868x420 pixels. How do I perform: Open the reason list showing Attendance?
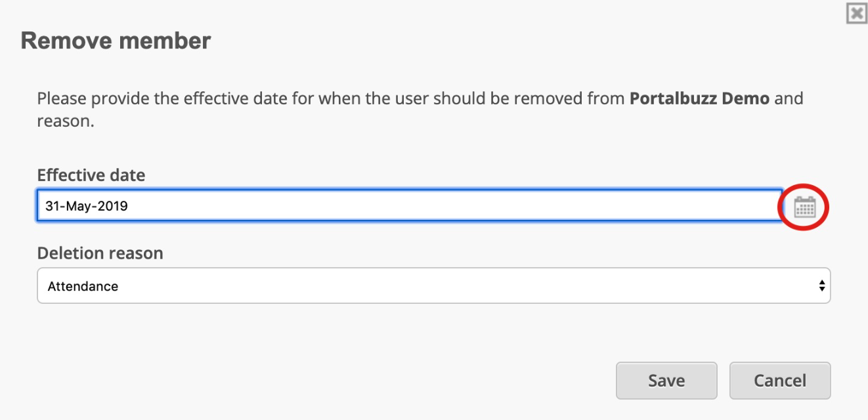click(x=434, y=285)
